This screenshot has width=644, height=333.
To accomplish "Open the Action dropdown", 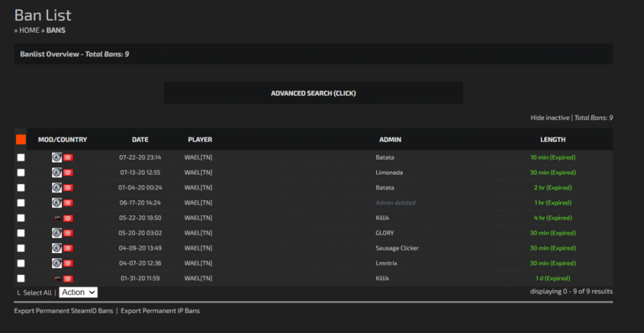I will [x=79, y=292].
